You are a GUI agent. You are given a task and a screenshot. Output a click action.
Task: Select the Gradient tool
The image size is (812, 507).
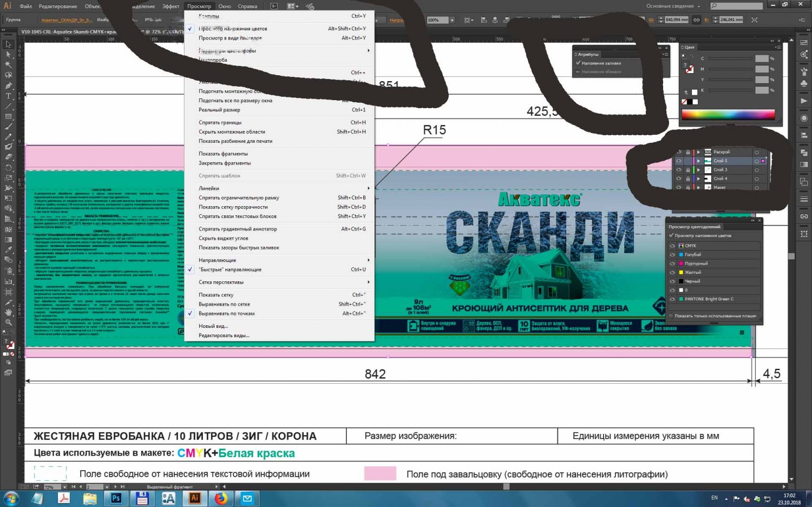pyautogui.click(x=8, y=240)
